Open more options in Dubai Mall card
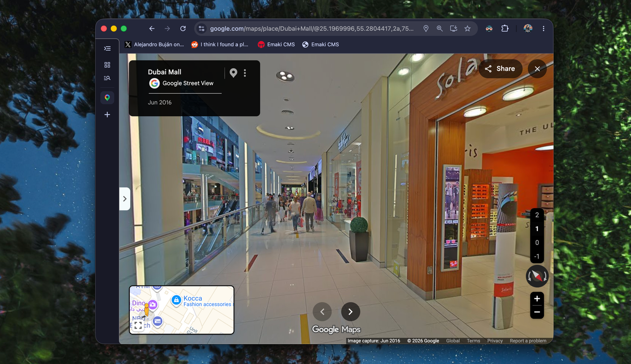The width and height of the screenshot is (631, 364). click(x=245, y=73)
